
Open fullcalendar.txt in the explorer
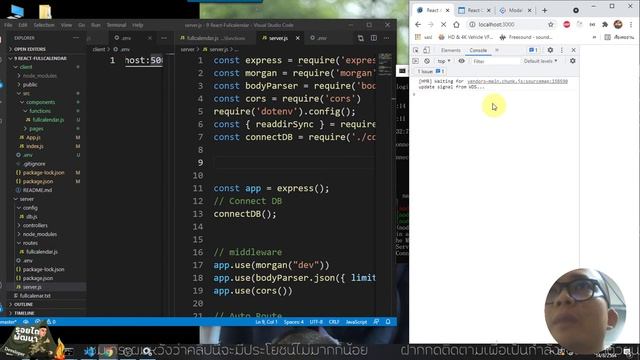coord(35,296)
